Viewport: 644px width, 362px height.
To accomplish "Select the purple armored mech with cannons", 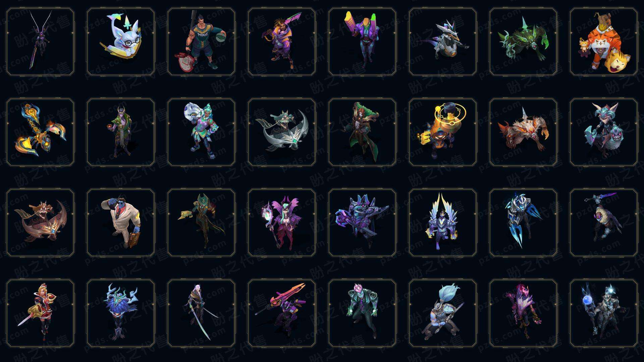I will (362, 223).
